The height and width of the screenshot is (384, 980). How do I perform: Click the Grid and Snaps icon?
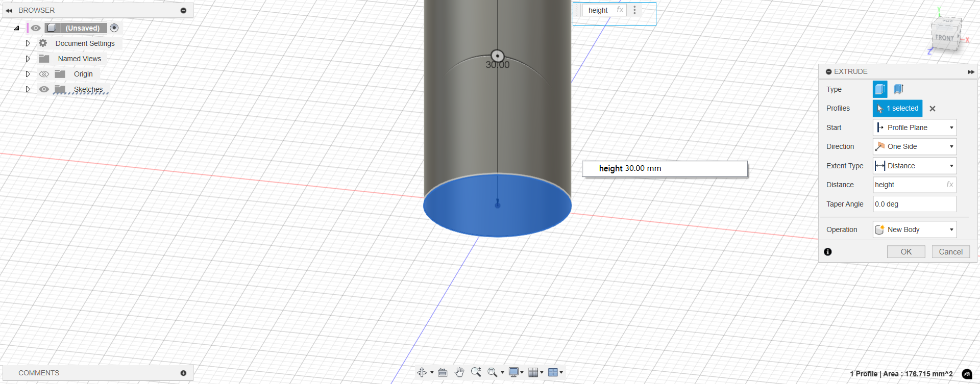point(533,372)
